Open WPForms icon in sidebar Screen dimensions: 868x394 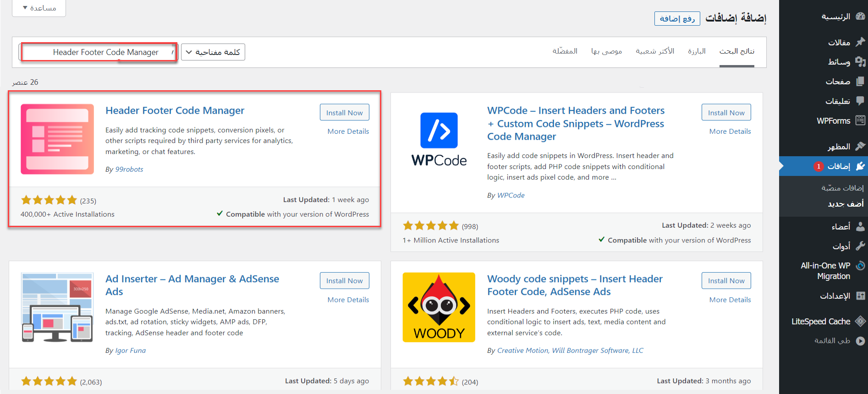(x=860, y=120)
